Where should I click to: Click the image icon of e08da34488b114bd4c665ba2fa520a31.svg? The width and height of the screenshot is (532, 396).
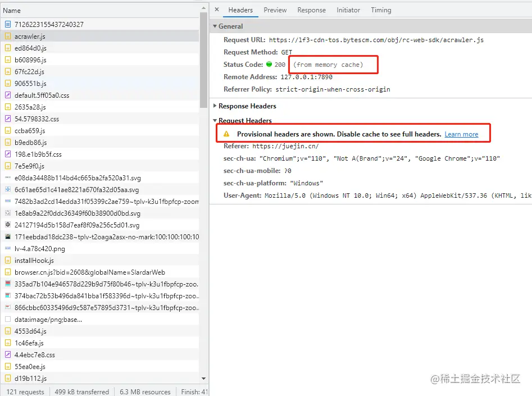(8, 177)
